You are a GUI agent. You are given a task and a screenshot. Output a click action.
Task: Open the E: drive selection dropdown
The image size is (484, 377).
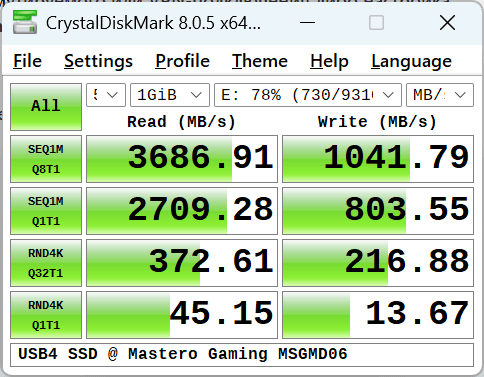coord(308,95)
